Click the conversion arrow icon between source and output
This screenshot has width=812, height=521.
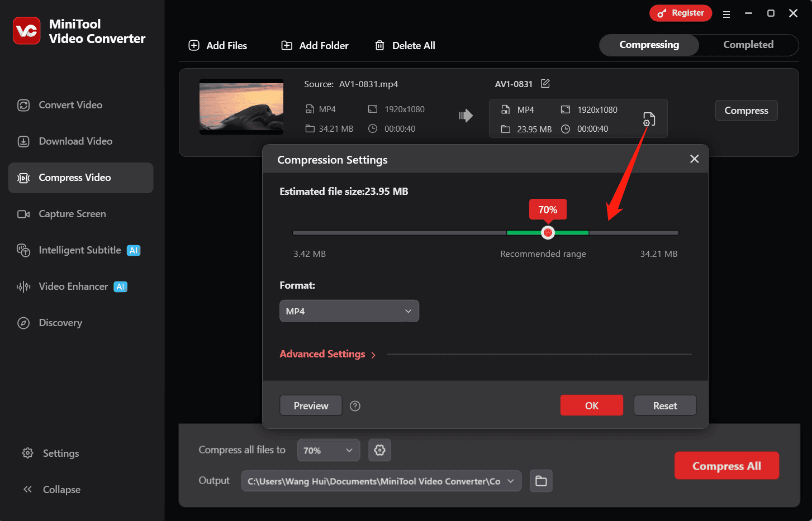tap(466, 116)
